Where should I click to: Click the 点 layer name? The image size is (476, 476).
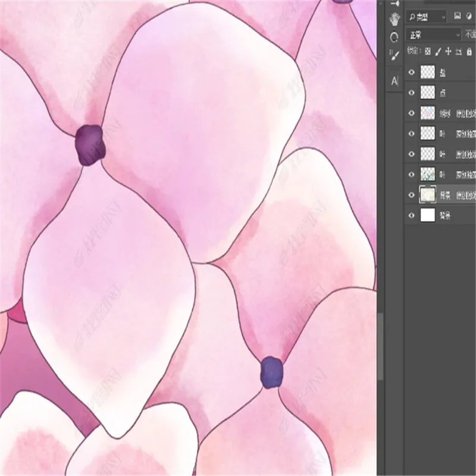click(443, 93)
